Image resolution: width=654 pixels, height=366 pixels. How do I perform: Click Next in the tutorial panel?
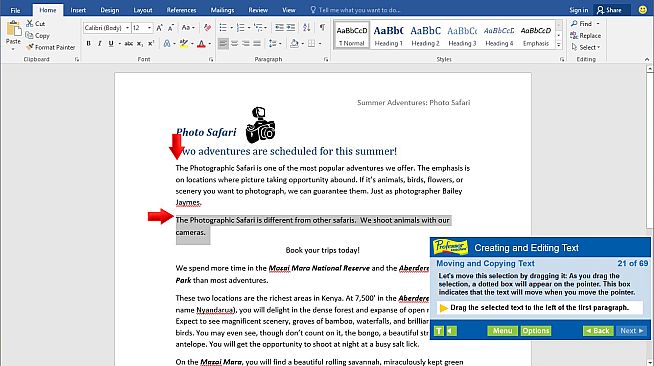pyautogui.click(x=631, y=331)
